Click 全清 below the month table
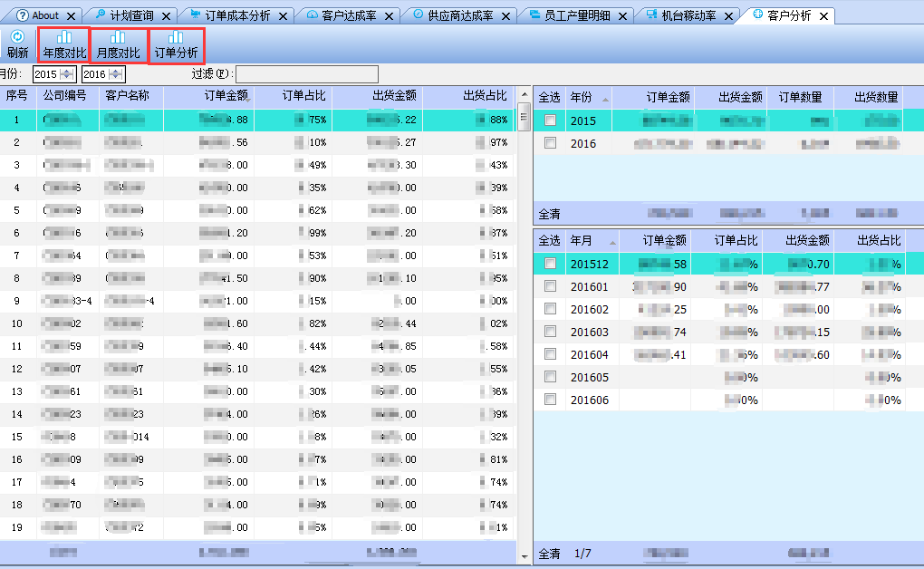Image resolution: width=924 pixels, height=569 pixels. 550,554
